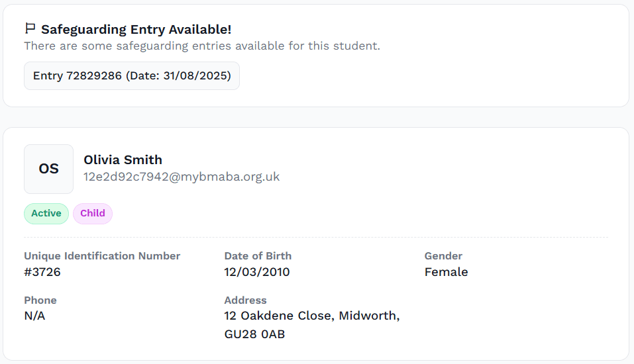The height and width of the screenshot is (364, 634).
Task: Click the Date of Birth label
Action: click(258, 255)
